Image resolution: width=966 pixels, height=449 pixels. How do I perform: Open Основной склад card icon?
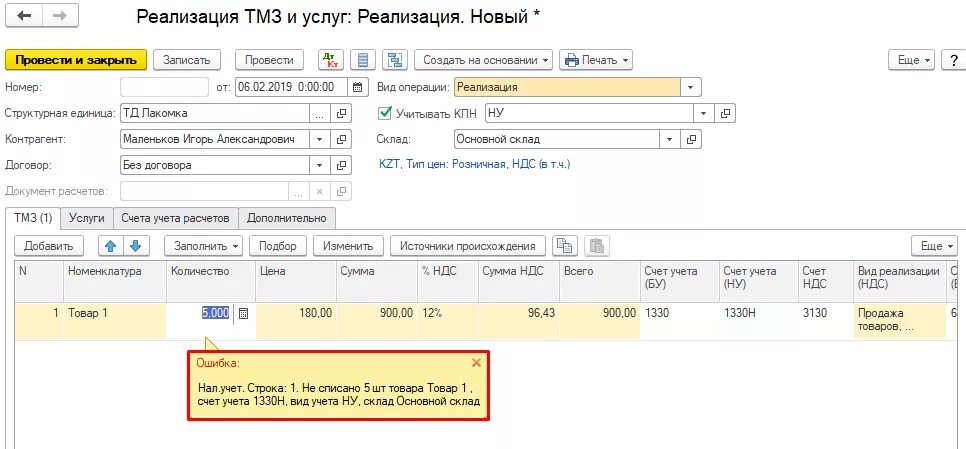(x=691, y=139)
